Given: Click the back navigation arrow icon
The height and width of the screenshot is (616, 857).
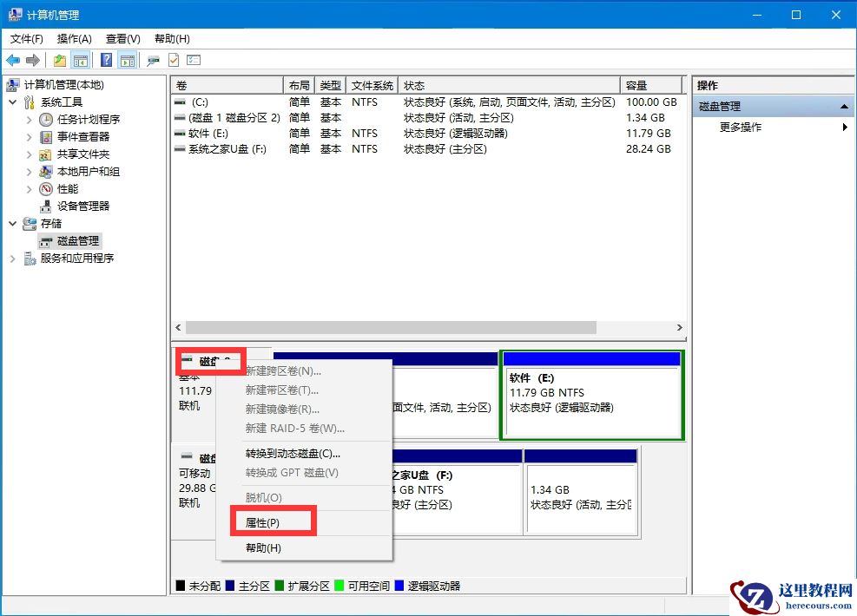Looking at the screenshot, I should point(12,59).
